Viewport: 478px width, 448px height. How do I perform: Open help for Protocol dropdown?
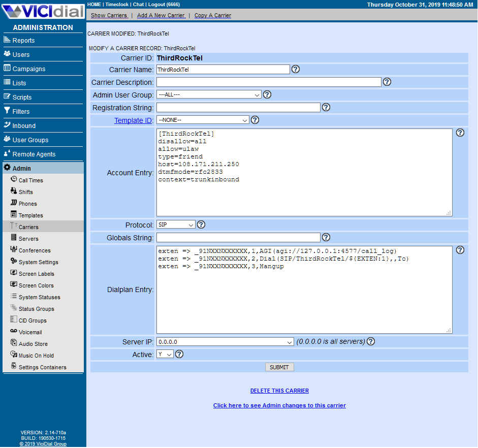[201, 225]
